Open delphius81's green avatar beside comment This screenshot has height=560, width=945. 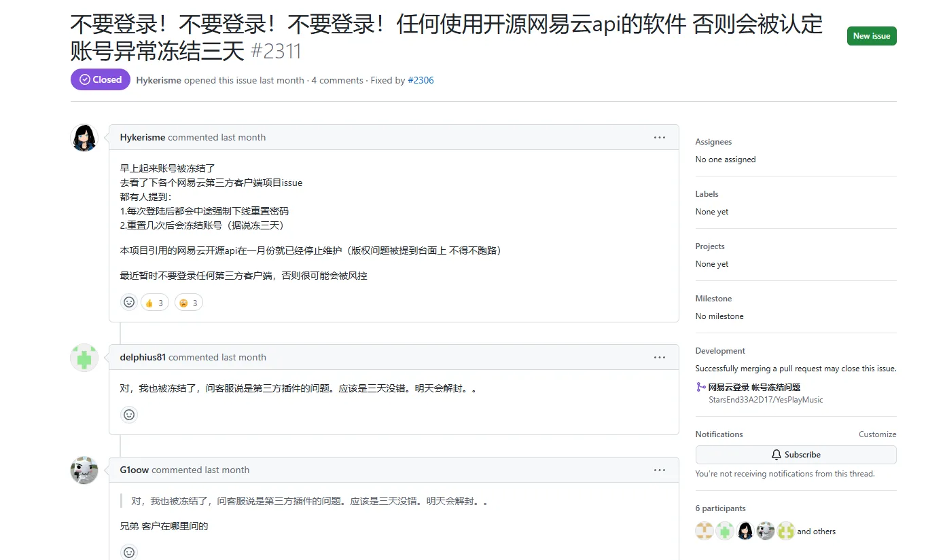coord(84,358)
